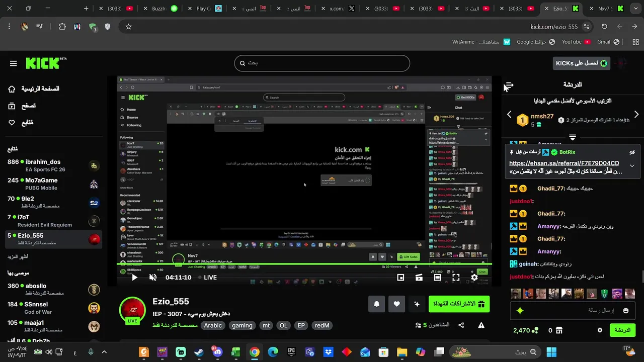Screen dimensions: 644x362
Task: Open maaja1 recommended channel
Action: [x=53, y=326]
